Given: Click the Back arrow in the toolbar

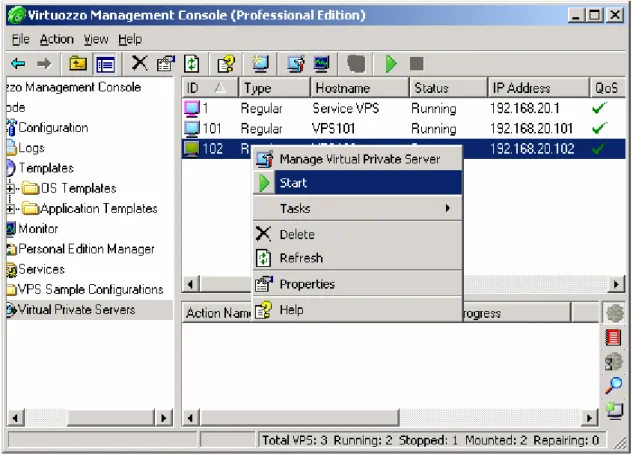Looking at the screenshot, I should point(18,63).
